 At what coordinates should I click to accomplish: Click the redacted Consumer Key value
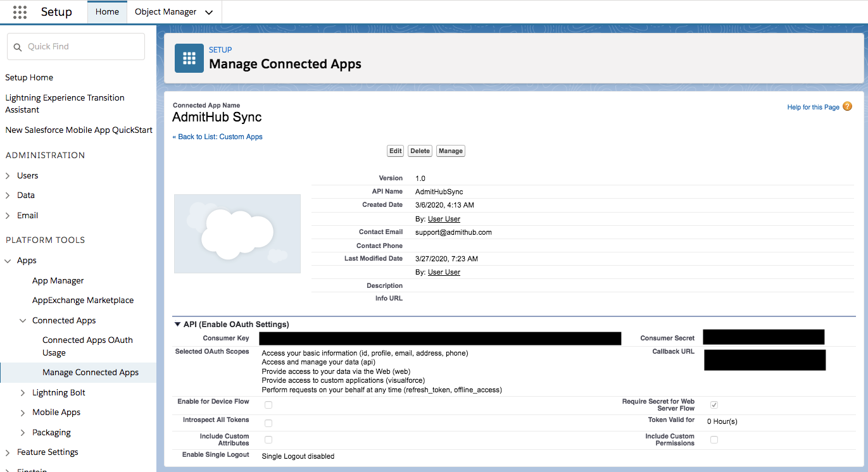[x=440, y=338]
